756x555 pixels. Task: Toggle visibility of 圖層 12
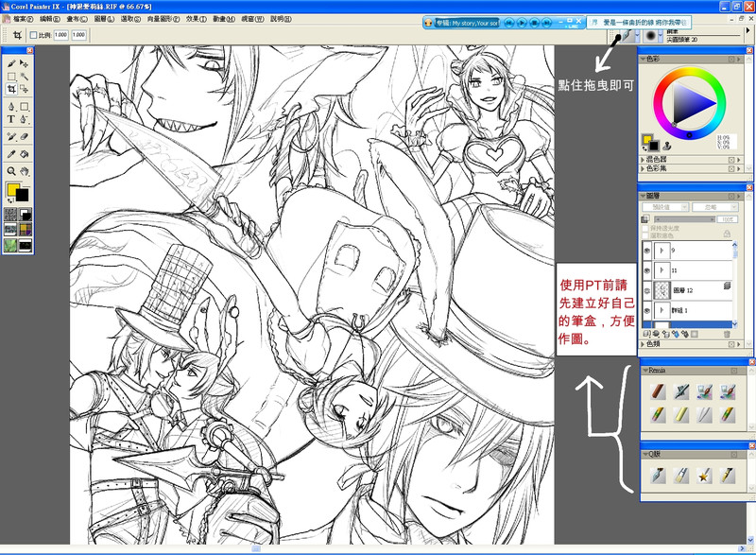(647, 290)
